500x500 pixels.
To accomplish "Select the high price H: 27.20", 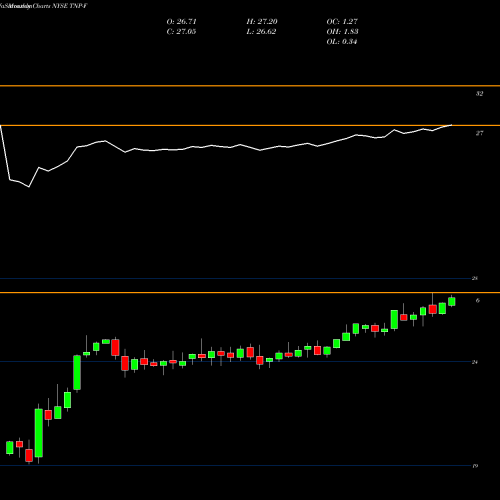I will pos(262,22).
